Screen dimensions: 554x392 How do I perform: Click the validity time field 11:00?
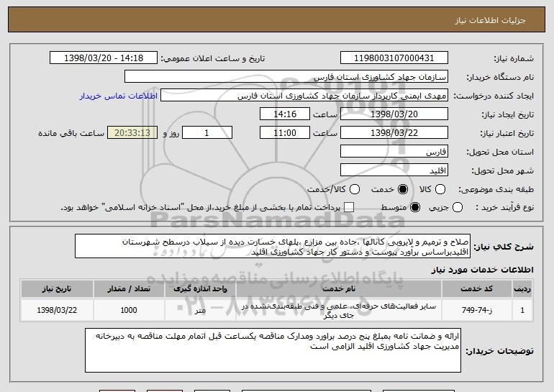coord(285,133)
